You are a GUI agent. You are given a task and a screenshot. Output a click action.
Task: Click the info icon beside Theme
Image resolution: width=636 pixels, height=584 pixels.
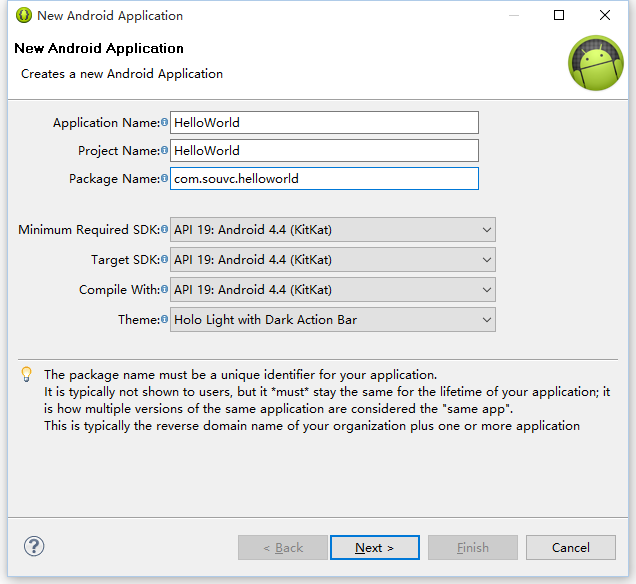tap(165, 320)
